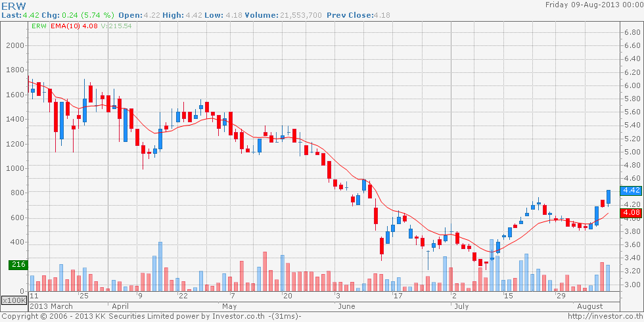This screenshot has height=322, width=644.
Task: Click the High 4.42 value
Action: coord(193,15)
